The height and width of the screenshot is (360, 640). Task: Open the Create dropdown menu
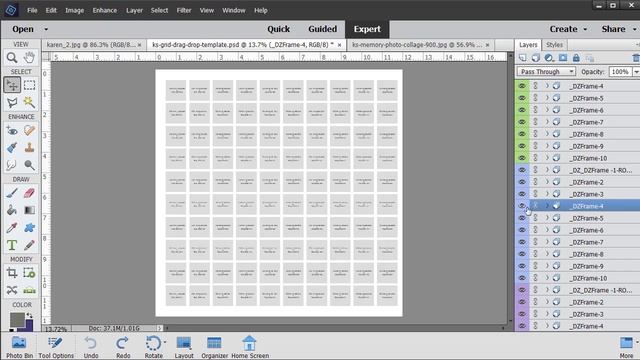568,29
